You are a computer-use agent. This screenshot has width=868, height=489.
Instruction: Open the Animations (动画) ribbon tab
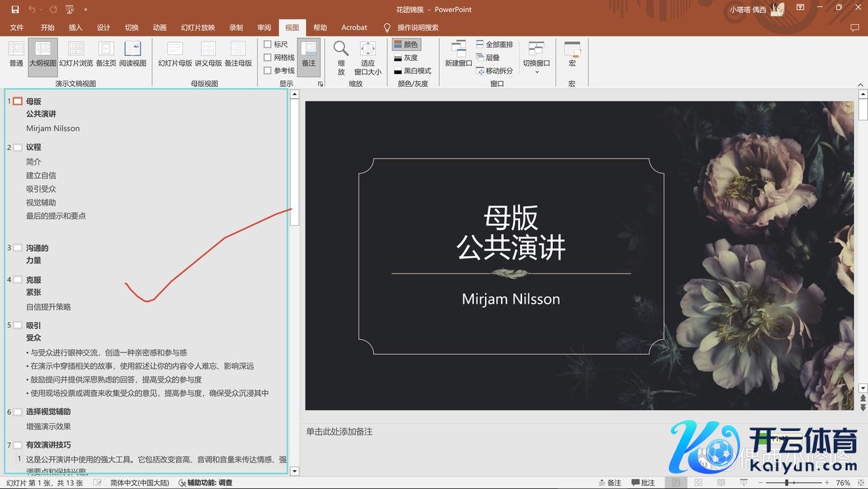(x=159, y=27)
